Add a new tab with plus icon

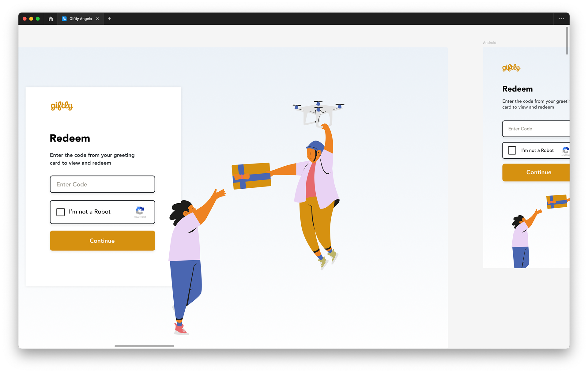point(110,19)
